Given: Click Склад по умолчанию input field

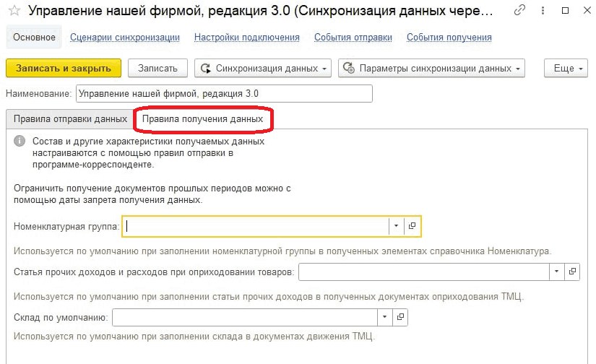Looking at the screenshot, I should (x=245, y=317).
